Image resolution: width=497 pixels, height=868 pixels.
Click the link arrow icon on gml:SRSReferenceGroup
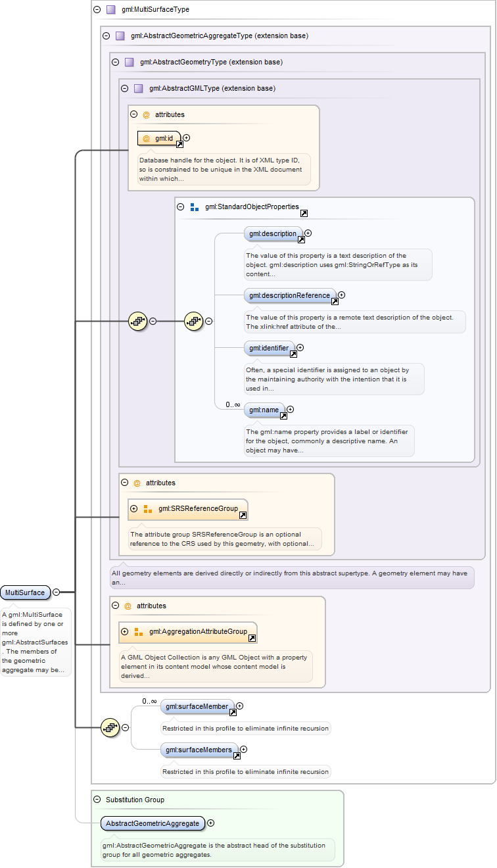point(243,516)
